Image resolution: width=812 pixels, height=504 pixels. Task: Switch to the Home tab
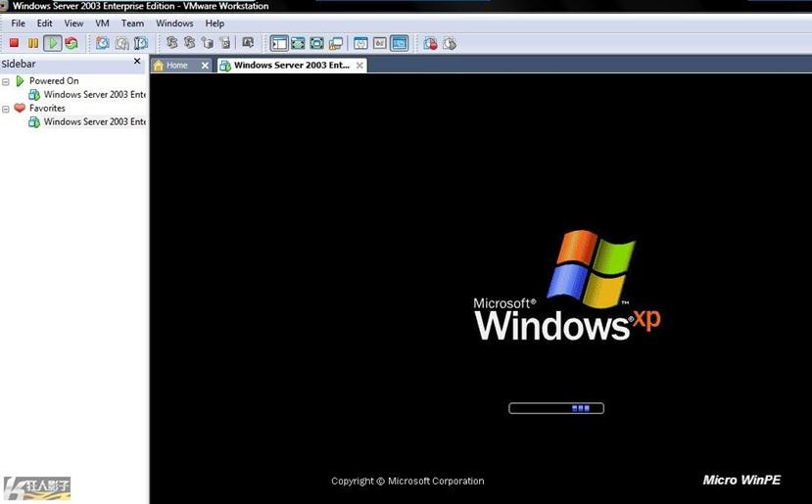tap(181, 66)
